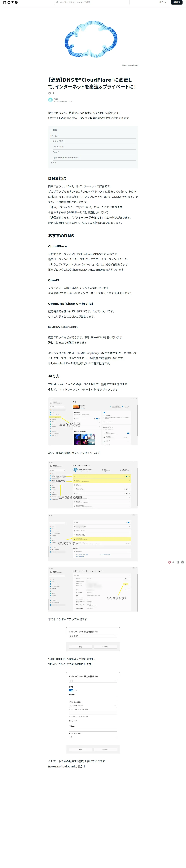Jump to おすすめDNS from the table of contents
Image resolution: width=186 pixels, height=868 pixels.
click(x=57, y=141)
